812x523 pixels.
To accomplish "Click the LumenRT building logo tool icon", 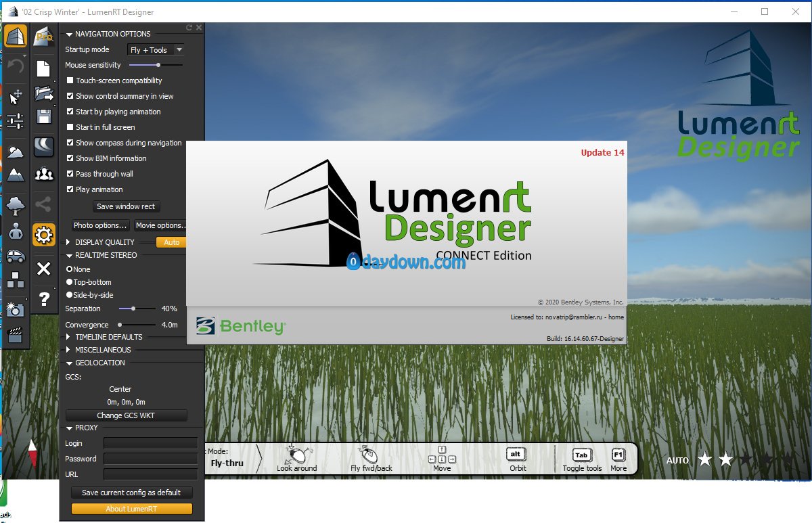I will coord(16,36).
